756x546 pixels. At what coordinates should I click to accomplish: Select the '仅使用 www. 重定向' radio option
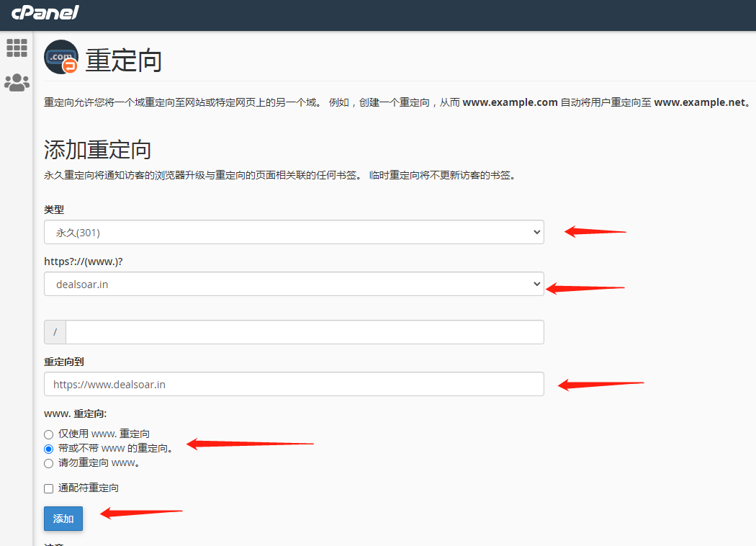49,434
